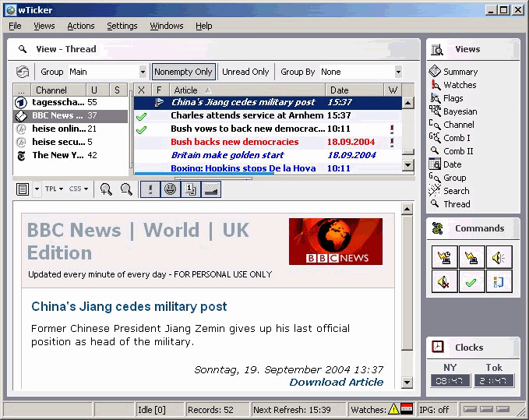Viewport: 529px width, 420px height.
Task: Open the Comb I view
Action: pyautogui.click(x=450, y=138)
